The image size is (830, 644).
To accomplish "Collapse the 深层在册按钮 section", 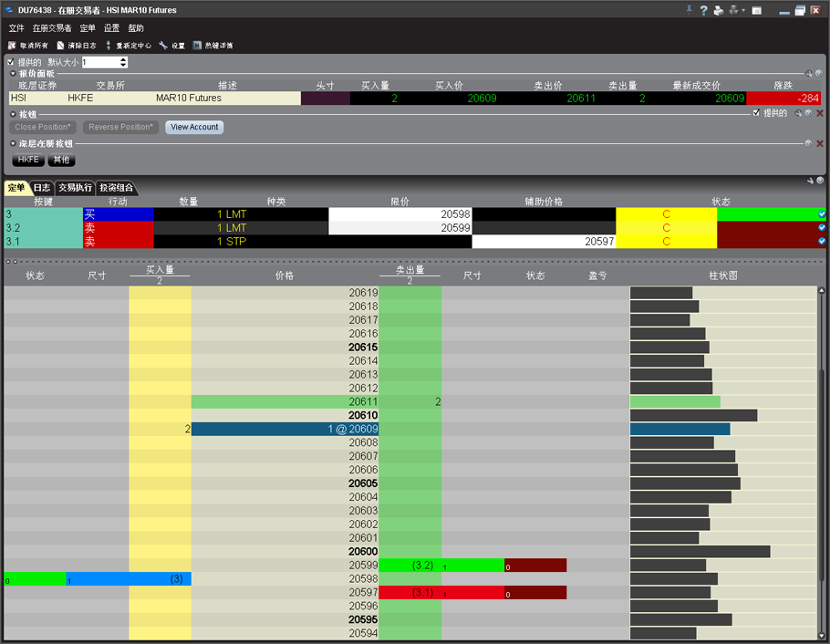I will click(x=13, y=144).
